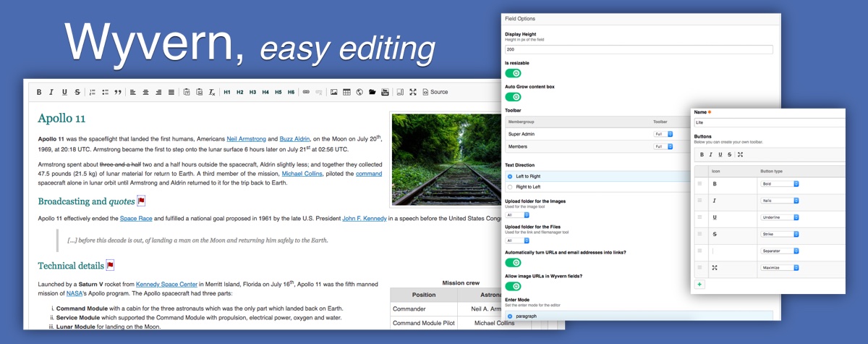868x344 pixels.
Task: Add a new toolbar button with green plus
Action: 699,285
